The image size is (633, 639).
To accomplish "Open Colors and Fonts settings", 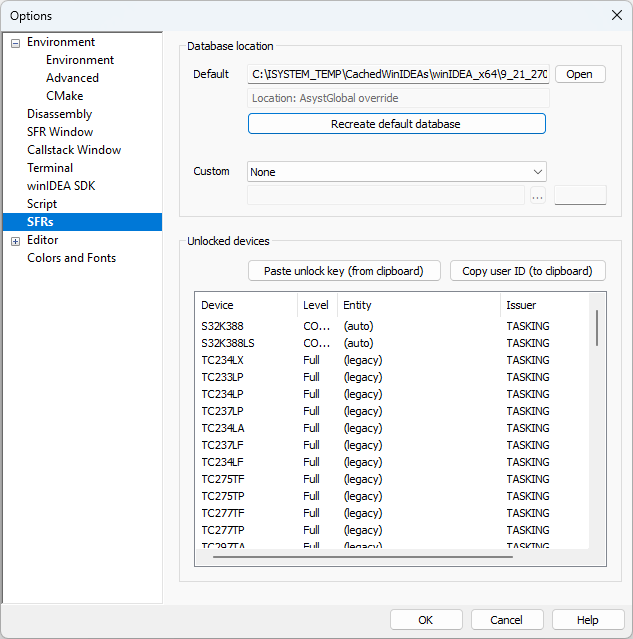I will 71,258.
